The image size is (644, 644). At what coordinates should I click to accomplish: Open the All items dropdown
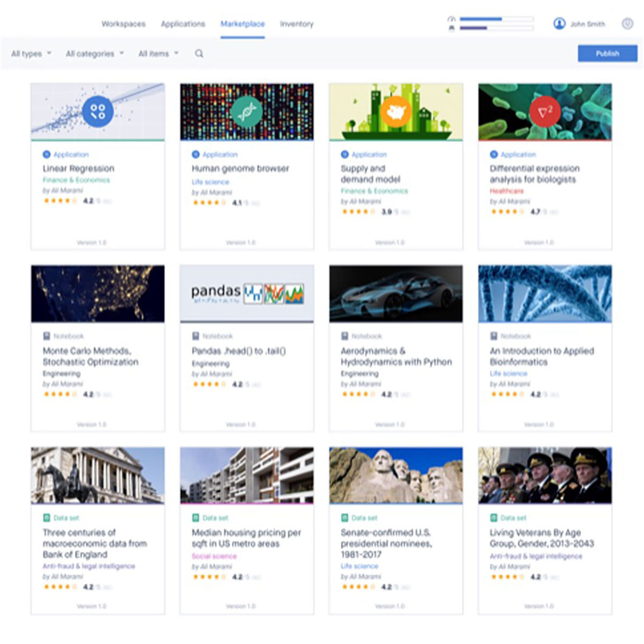click(x=158, y=54)
